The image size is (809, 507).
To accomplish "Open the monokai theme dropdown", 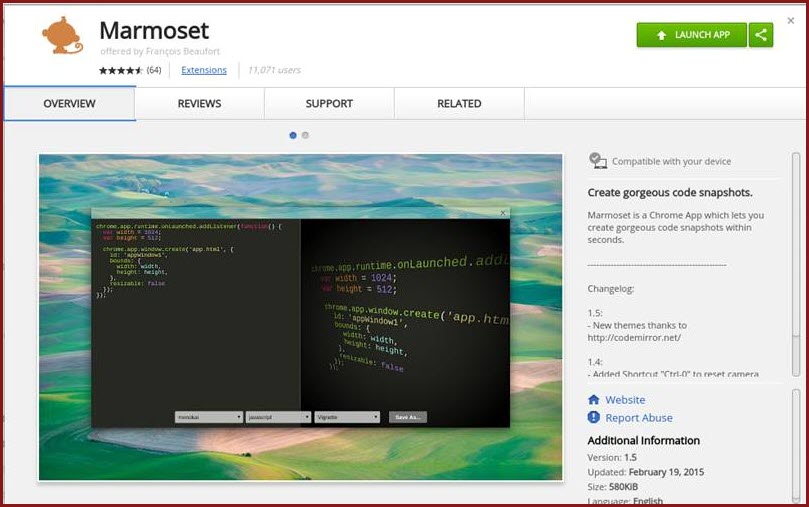I will coord(208,417).
